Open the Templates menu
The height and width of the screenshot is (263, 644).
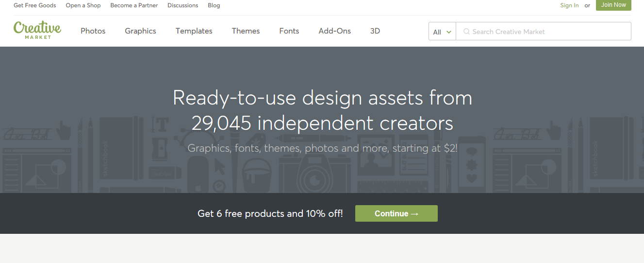pyautogui.click(x=194, y=31)
